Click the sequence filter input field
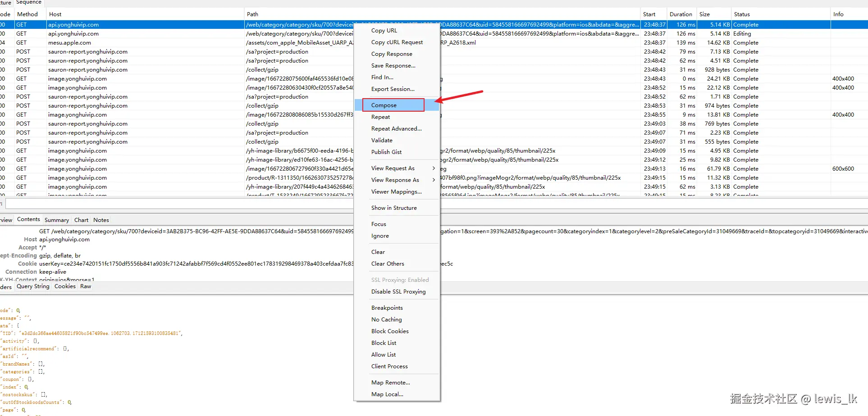 pyautogui.click(x=436, y=204)
